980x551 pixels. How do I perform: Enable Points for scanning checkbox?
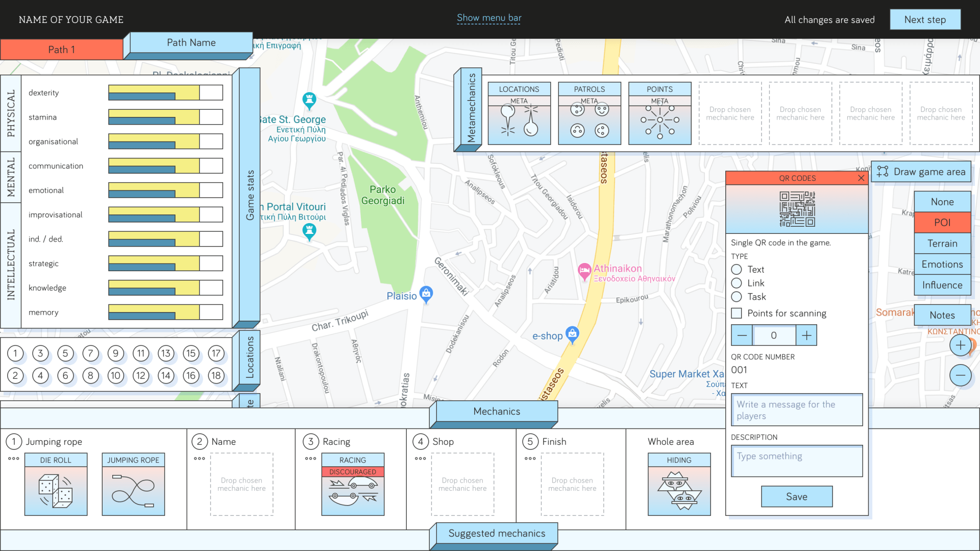click(x=737, y=313)
